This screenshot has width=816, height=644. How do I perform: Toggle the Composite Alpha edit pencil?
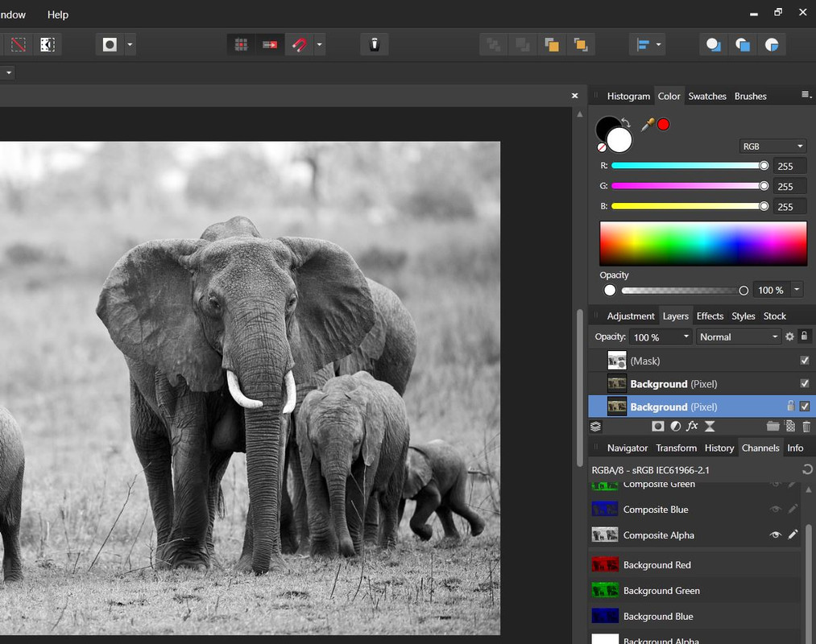click(793, 535)
